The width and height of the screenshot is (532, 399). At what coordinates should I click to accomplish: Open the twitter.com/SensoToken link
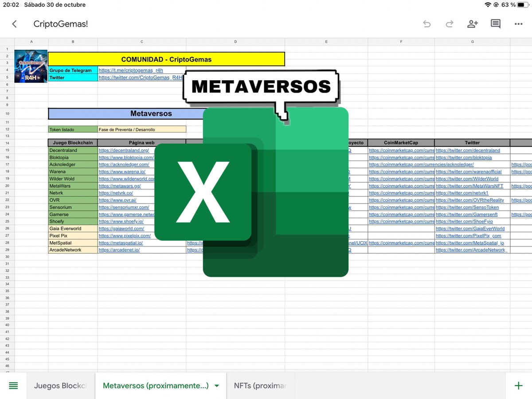pos(467,207)
